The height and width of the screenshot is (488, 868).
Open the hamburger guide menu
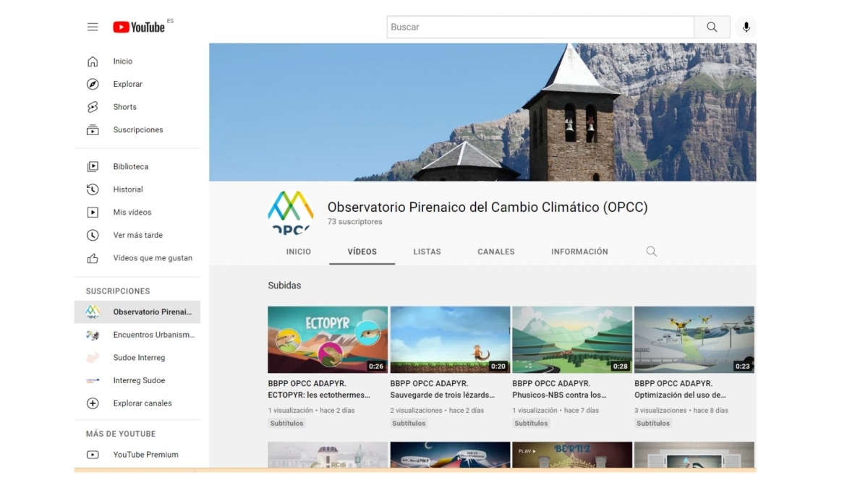click(x=93, y=27)
